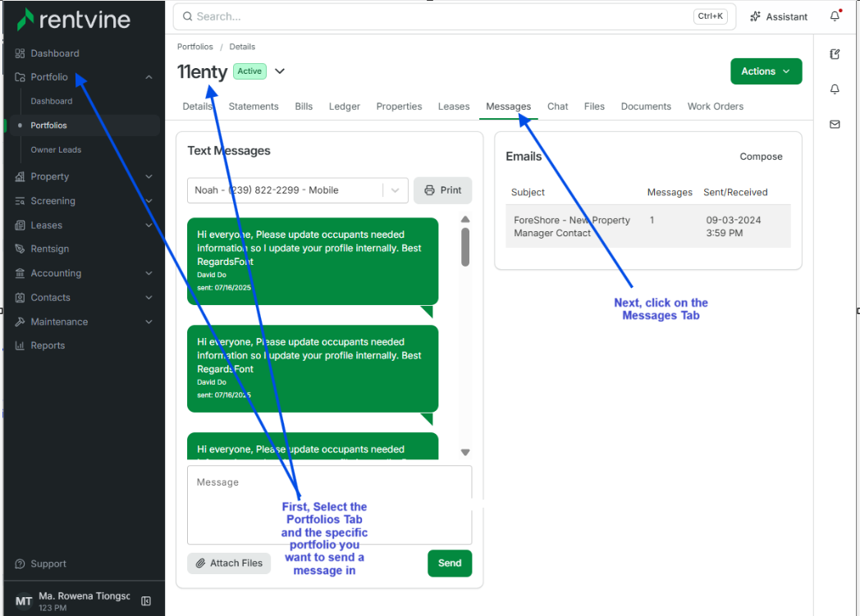Expand the Accounting sidebar section chevron
The image size is (860, 616).
(x=149, y=273)
